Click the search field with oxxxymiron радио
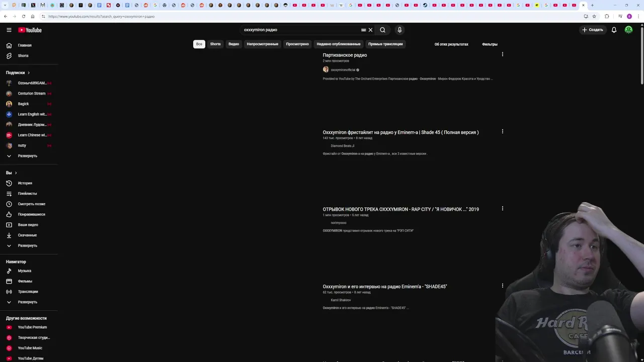The height and width of the screenshot is (362, 644). 301,30
